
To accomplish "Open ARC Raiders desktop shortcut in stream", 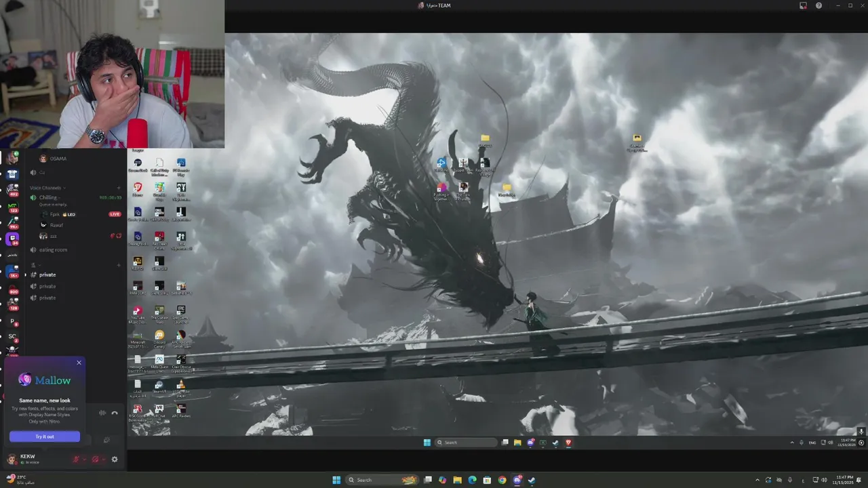I will [181, 411].
